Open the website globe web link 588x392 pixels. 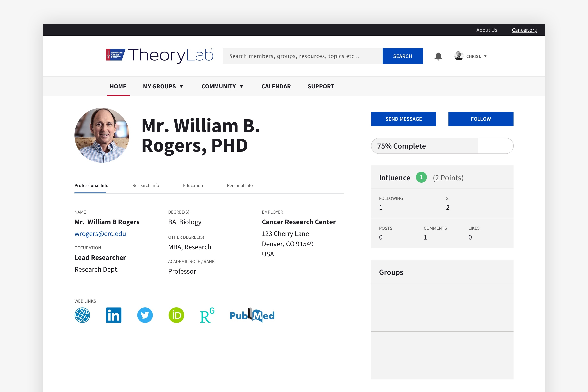pos(82,315)
